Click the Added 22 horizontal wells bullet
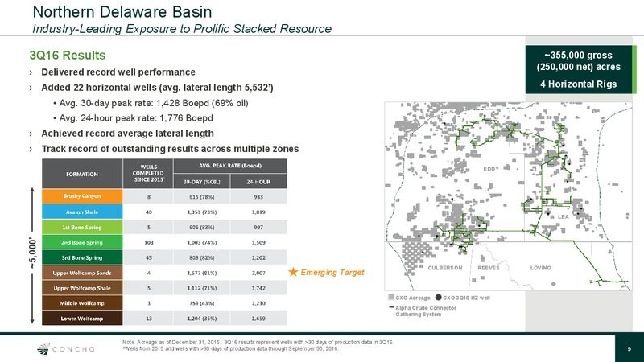644x362 pixels. 157,88
